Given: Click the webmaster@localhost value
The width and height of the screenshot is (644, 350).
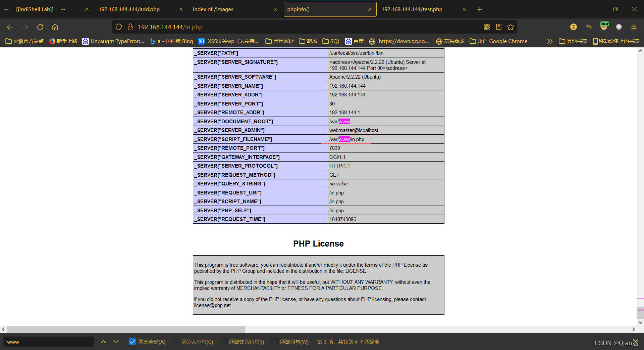Looking at the screenshot, I should [354, 130].
